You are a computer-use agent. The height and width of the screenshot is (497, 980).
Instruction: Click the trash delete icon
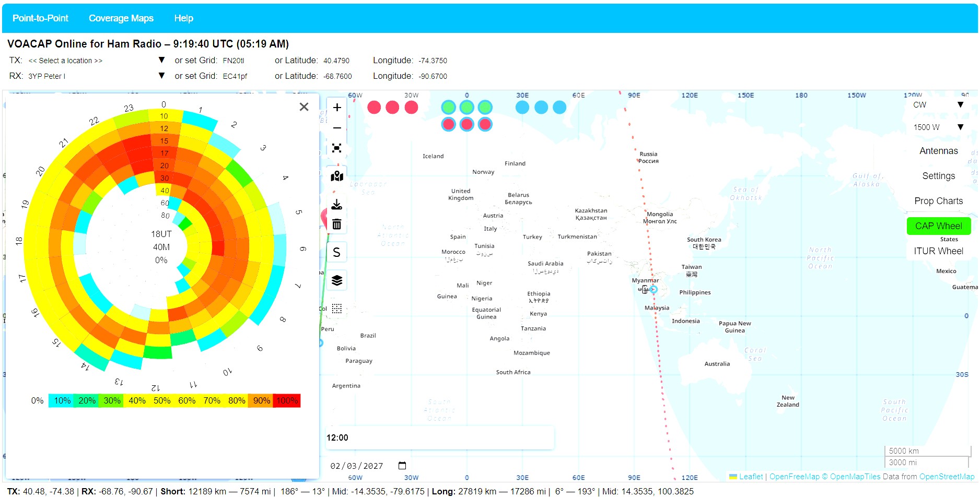tap(337, 224)
